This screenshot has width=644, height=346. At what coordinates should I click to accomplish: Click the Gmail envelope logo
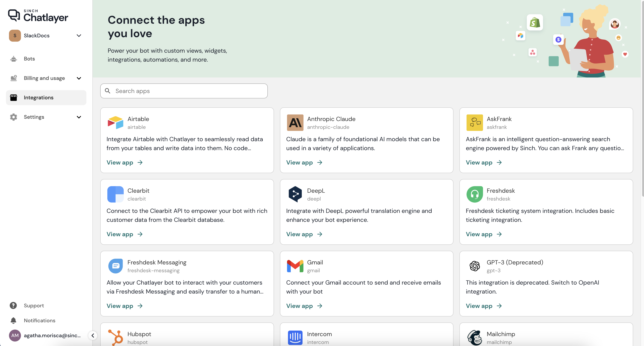pos(295,266)
